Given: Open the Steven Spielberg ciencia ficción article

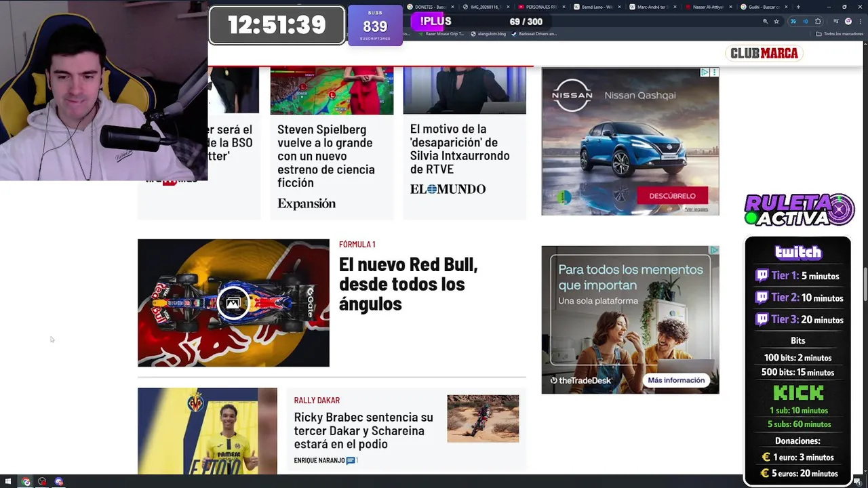Looking at the screenshot, I should (326, 156).
